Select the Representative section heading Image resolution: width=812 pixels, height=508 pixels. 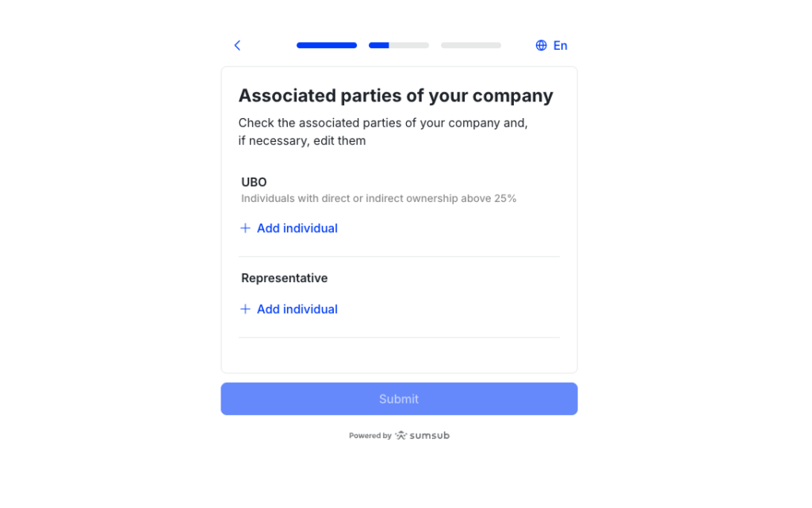pos(285,278)
